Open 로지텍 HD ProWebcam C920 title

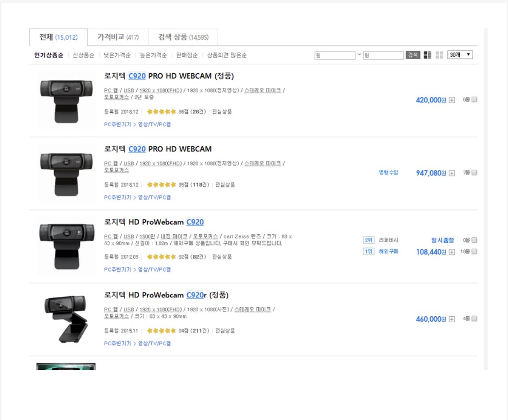154,222
